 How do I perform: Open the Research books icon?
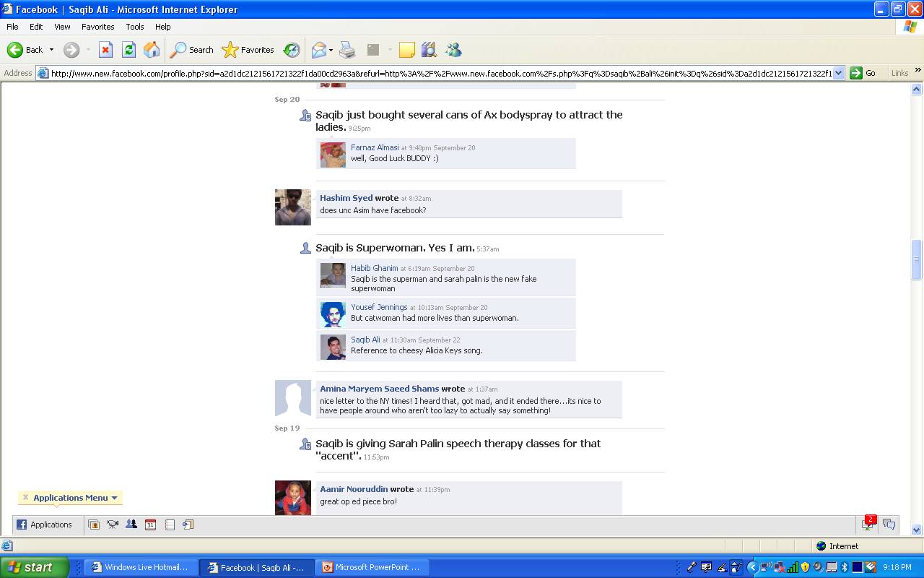[x=430, y=50]
